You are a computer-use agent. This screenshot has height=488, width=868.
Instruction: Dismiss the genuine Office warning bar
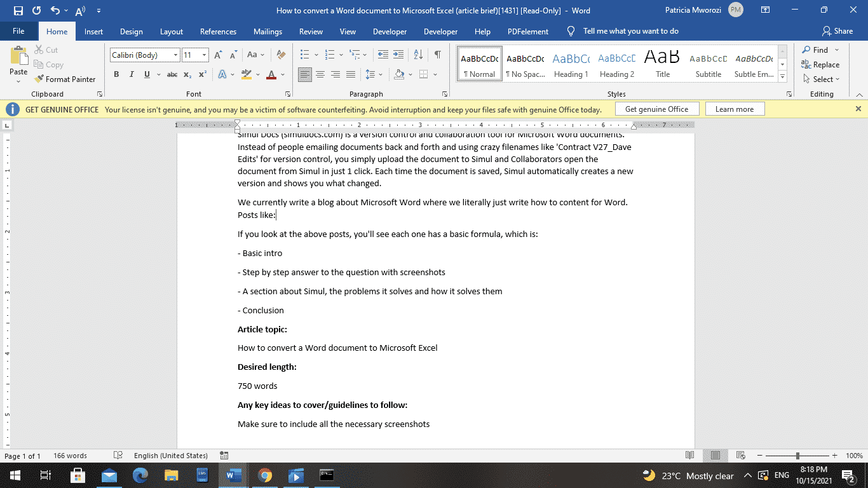coord(858,109)
